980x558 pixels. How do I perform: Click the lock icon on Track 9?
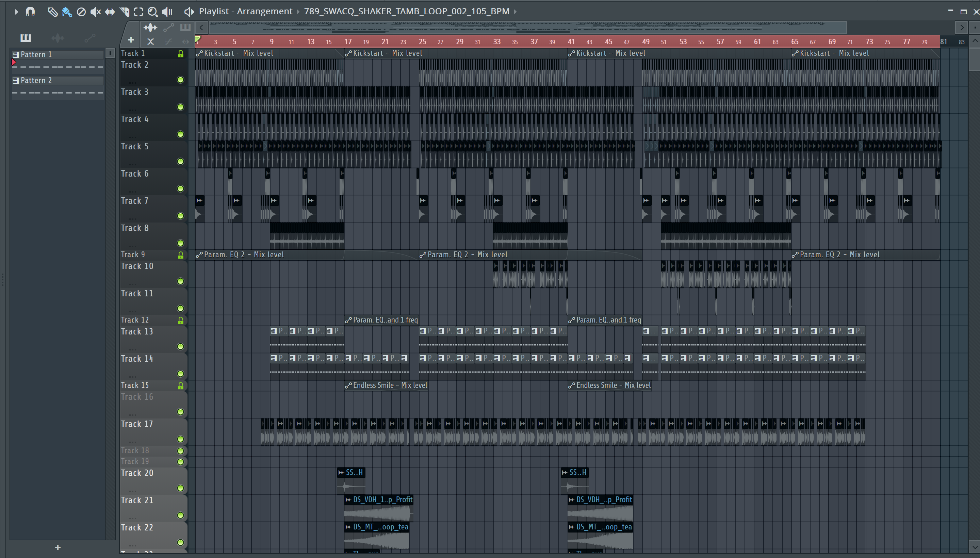180,255
